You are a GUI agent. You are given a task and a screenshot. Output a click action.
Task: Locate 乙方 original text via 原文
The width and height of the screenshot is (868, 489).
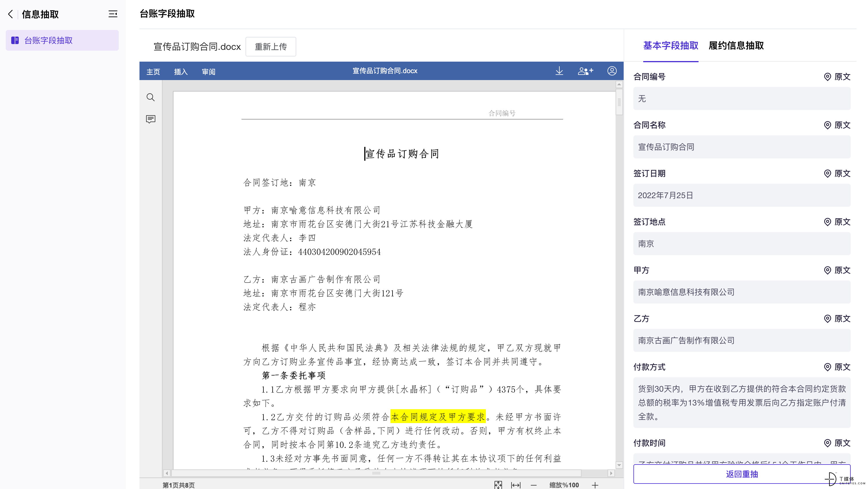(x=837, y=319)
